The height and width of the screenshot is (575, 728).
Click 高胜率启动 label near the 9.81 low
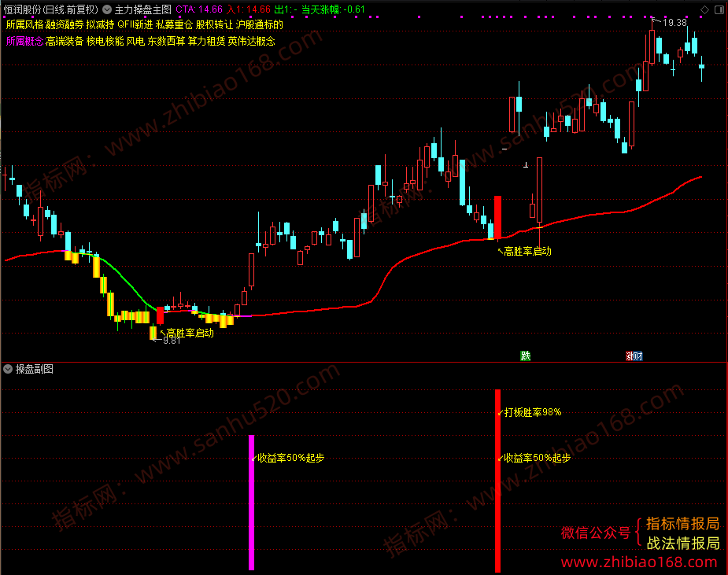click(190, 333)
